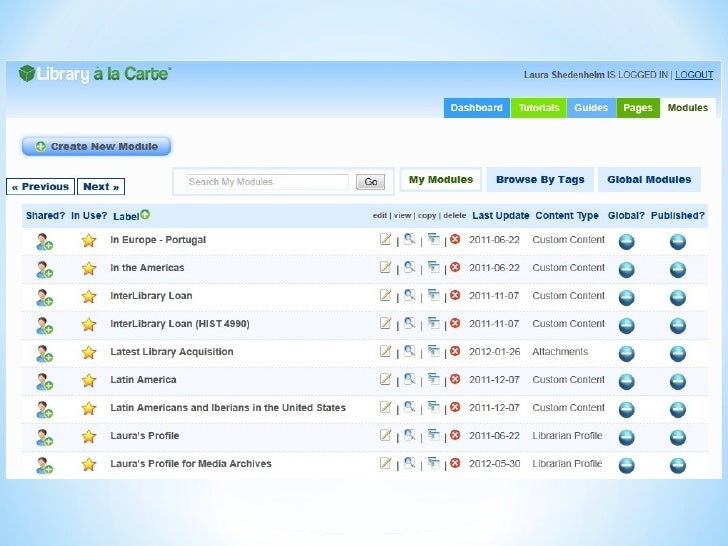
Task: Open Browse By Tags view
Action: coord(540,180)
